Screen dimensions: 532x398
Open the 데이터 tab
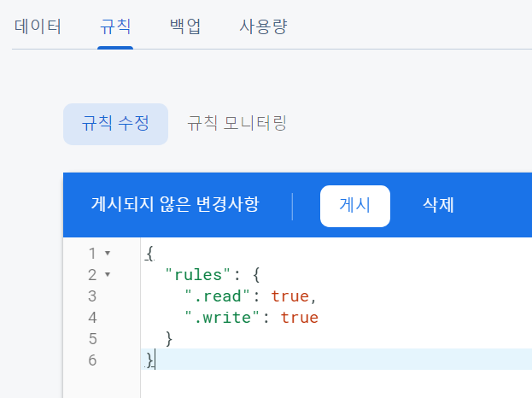click(x=38, y=26)
